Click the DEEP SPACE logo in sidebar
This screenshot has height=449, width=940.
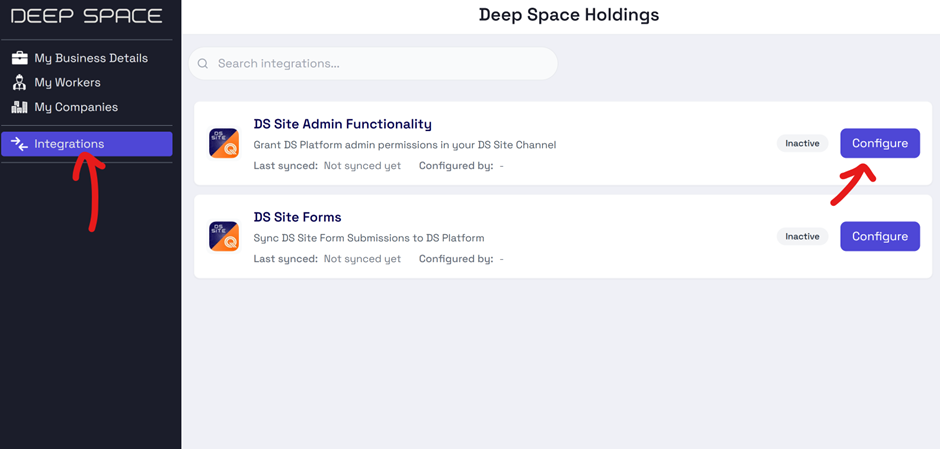(x=86, y=16)
